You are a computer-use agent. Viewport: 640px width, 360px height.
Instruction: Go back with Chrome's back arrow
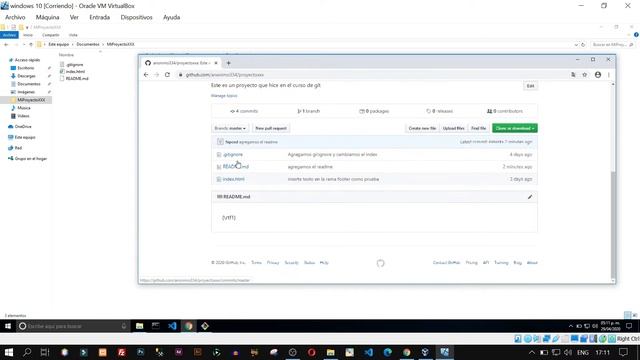click(146, 75)
